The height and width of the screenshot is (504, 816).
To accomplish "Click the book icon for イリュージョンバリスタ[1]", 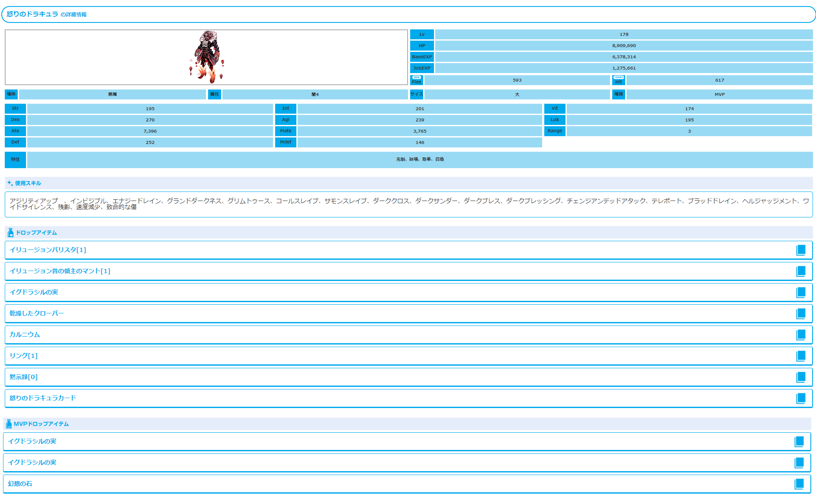I will pos(800,250).
